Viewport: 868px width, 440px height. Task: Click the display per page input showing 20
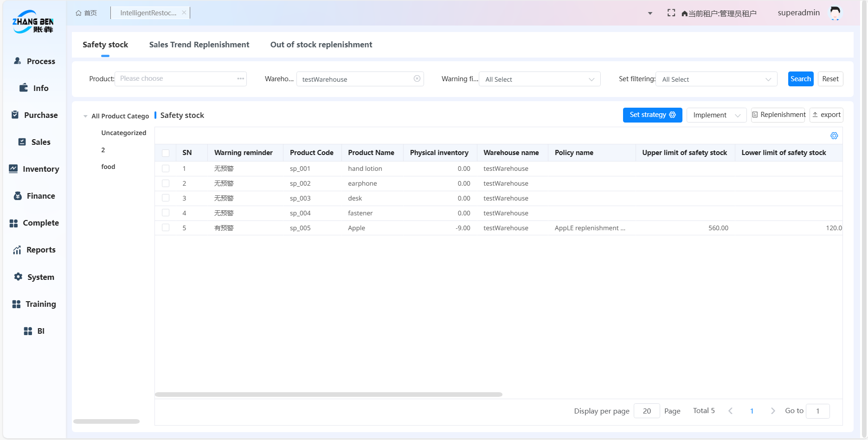[646, 411]
